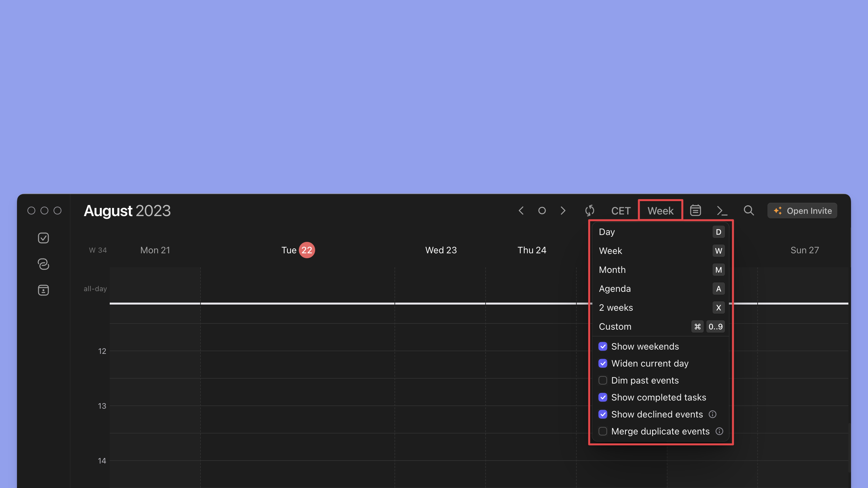Select Day view in menu
The height and width of the screenshot is (488, 868).
tap(661, 232)
